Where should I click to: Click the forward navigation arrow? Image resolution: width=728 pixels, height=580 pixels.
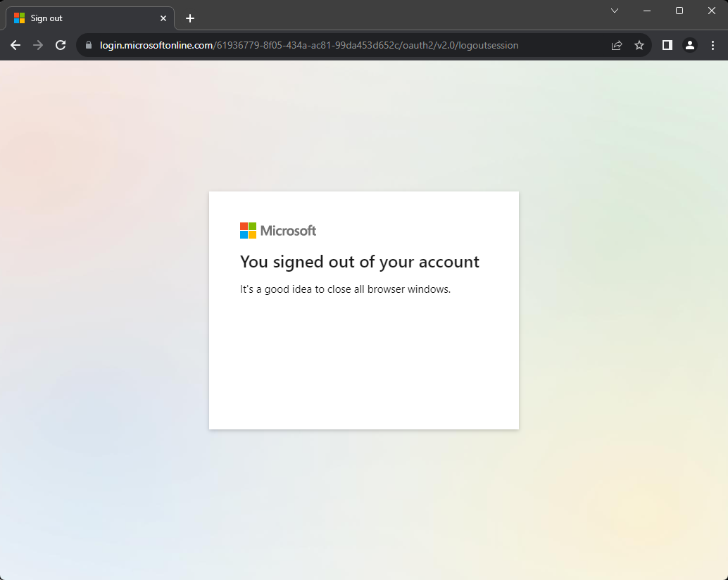pos(38,45)
